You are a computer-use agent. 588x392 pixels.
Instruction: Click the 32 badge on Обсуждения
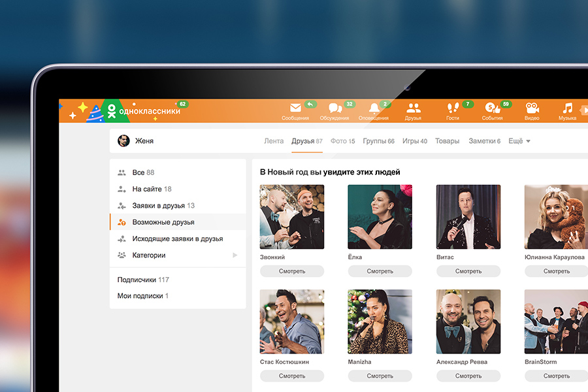[349, 104]
